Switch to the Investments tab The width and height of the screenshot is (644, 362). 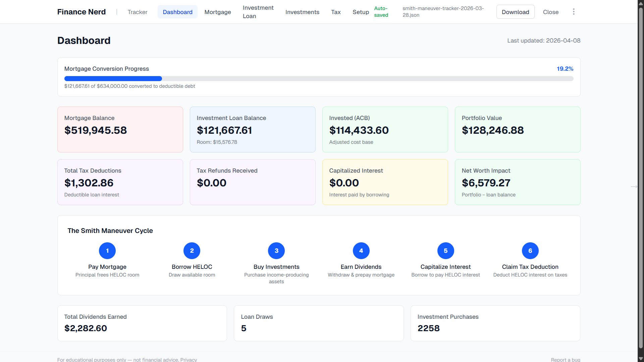point(302,12)
